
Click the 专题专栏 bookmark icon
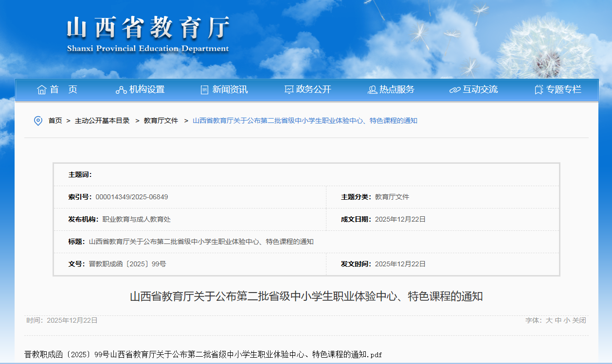coord(539,90)
